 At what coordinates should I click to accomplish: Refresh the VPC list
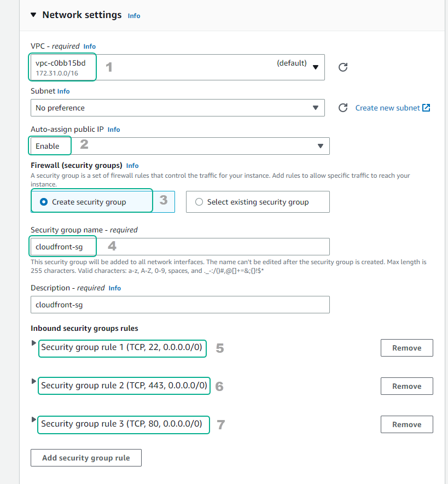(x=342, y=67)
